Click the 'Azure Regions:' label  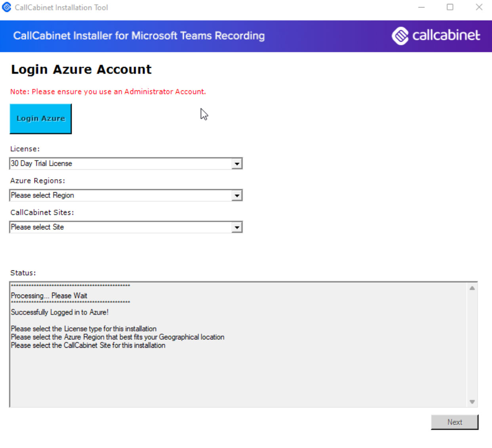[x=38, y=181]
